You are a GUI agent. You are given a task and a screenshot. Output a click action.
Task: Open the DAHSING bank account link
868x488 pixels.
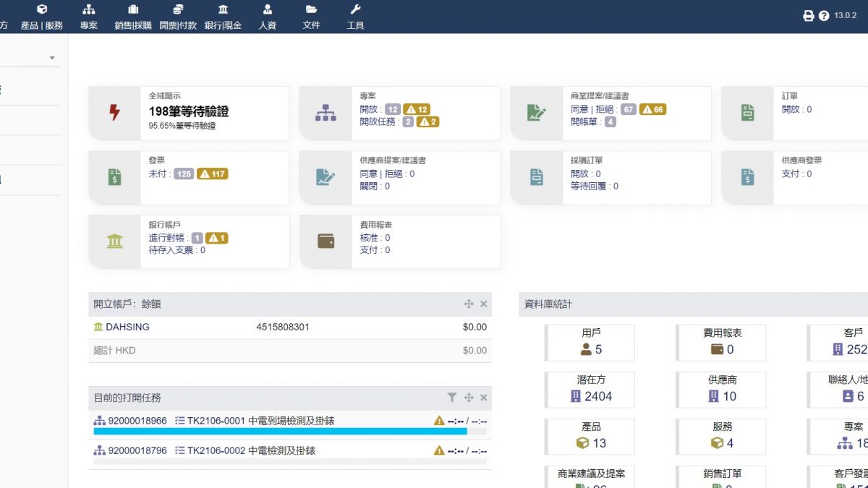click(x=127, y=327)
